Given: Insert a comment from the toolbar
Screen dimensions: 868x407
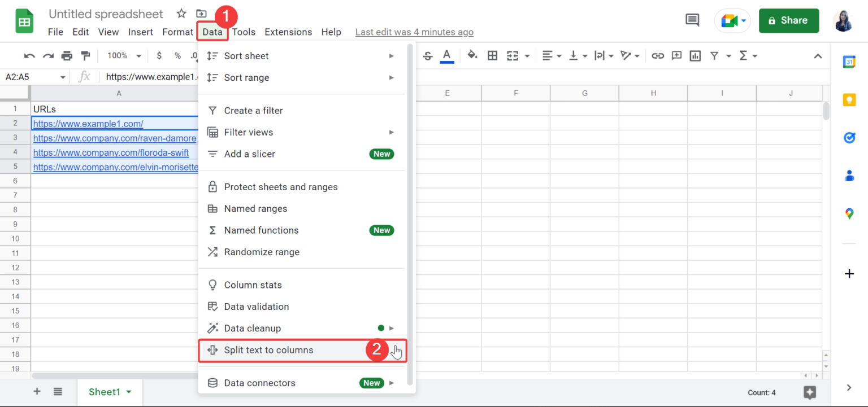Looking at the screenshot, I should (x=676, y=55).
